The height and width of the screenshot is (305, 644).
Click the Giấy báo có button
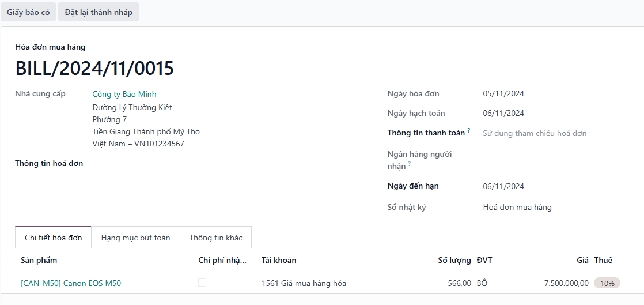point(28,12)
